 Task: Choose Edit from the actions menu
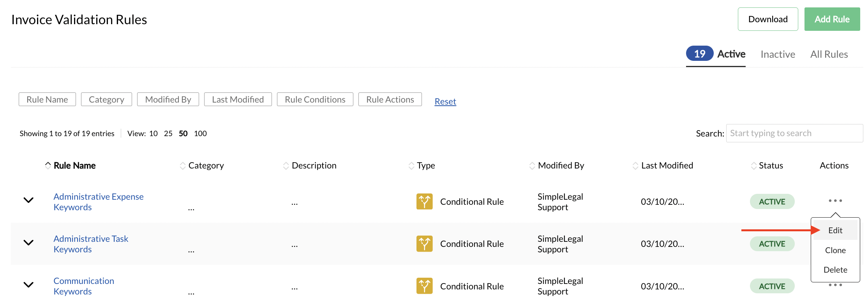pos(835,231)
